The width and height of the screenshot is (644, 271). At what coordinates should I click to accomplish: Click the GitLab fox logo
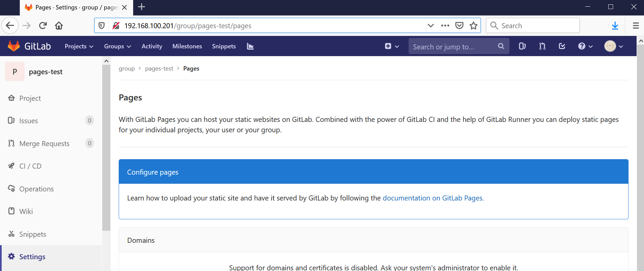14,46
